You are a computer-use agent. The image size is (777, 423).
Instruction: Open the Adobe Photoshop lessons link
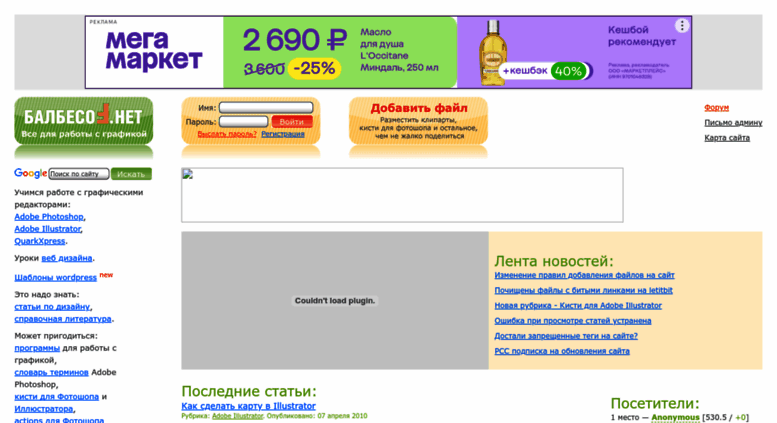(x=49, y=216)
